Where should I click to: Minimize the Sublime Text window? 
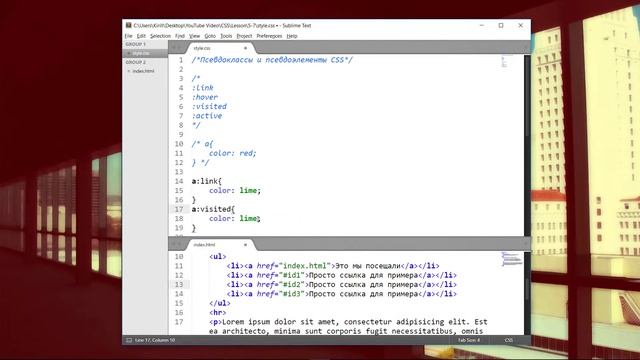click(482, 25)
